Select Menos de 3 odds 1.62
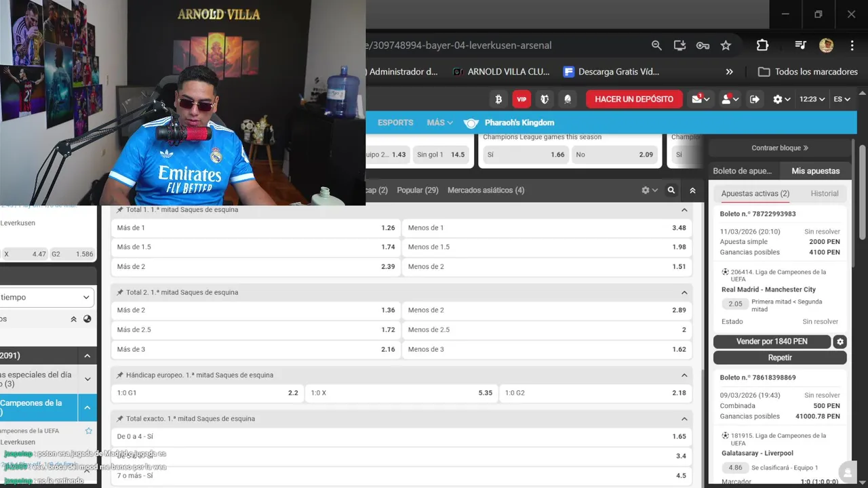This screenshot has height=488, width=868. click(x=547, y=350)
